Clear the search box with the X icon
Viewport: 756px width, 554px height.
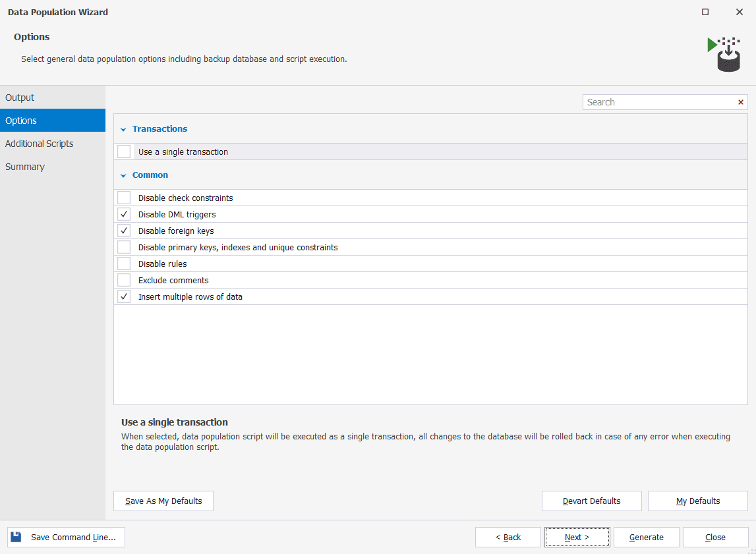tap(740, 102)
